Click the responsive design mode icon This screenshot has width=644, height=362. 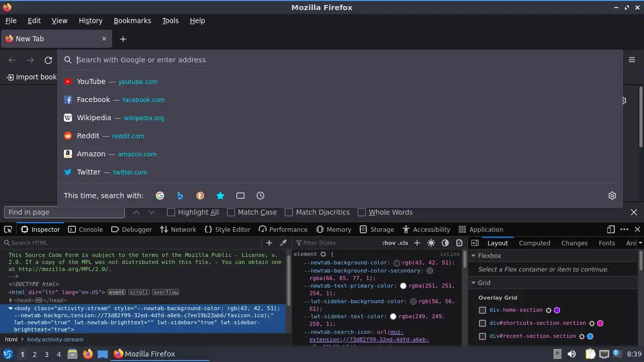coord(611,229)
